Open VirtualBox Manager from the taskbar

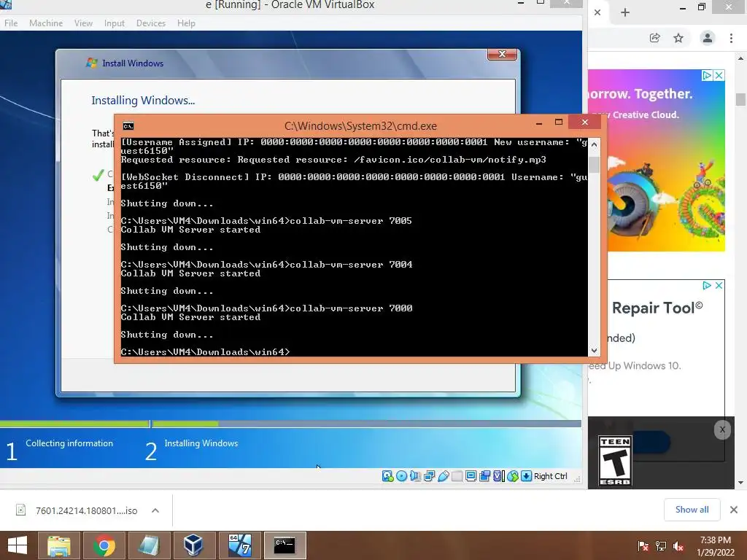click(193, 545)
